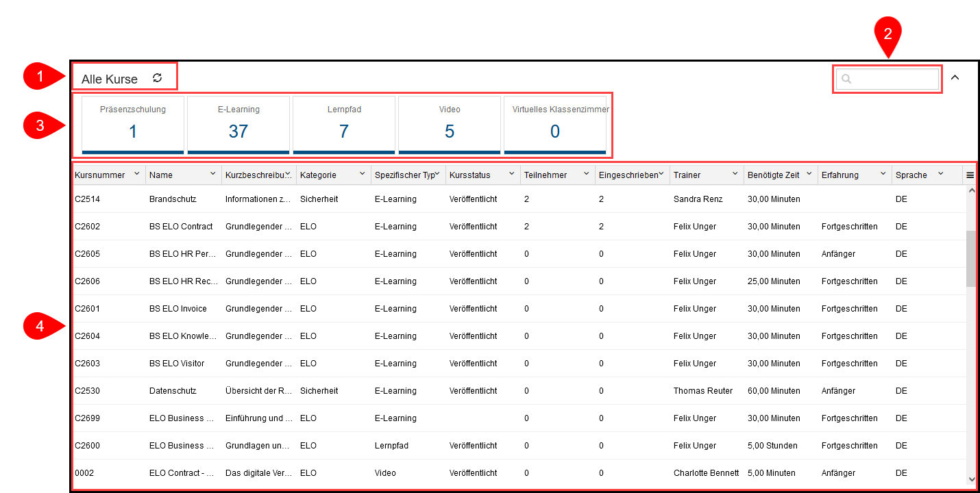Sort by Kursnummer header
Screen dimensions: 980x493
tap(100, 175)
